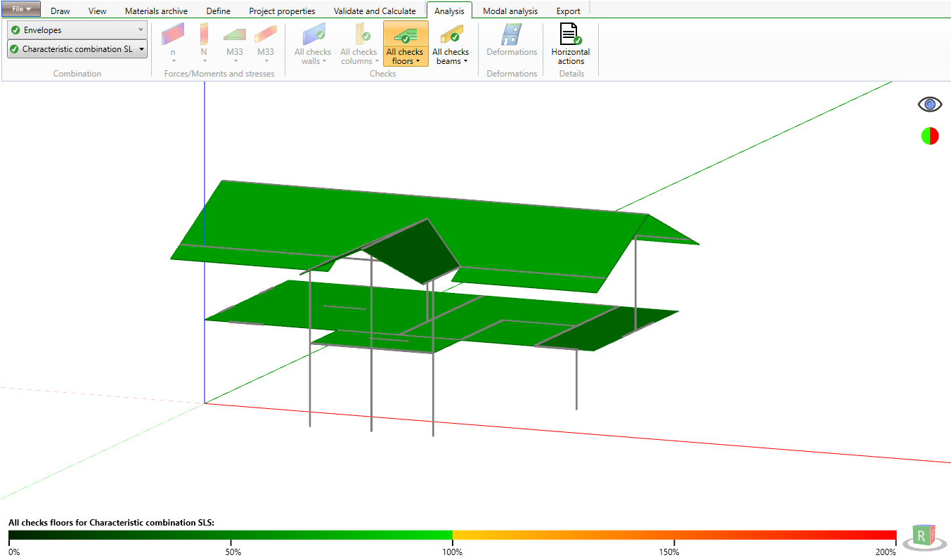Select the Analysis tab
Screen dimensions: 951x560
point(449,11)
